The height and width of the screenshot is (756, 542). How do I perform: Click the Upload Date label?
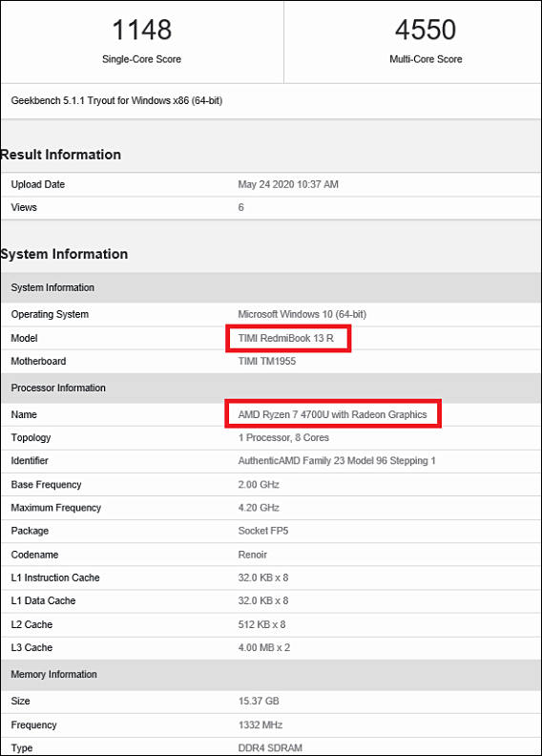[x=37, y=184]
